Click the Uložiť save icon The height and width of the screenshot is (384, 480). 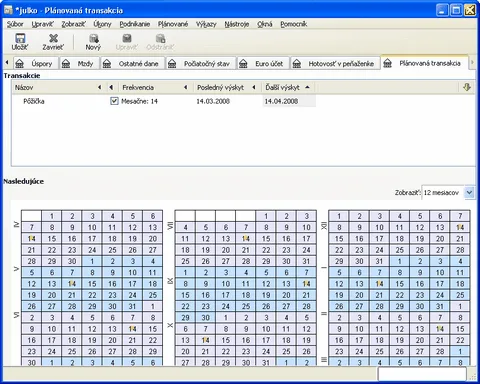pyautogui.click(x=20, y=38)
